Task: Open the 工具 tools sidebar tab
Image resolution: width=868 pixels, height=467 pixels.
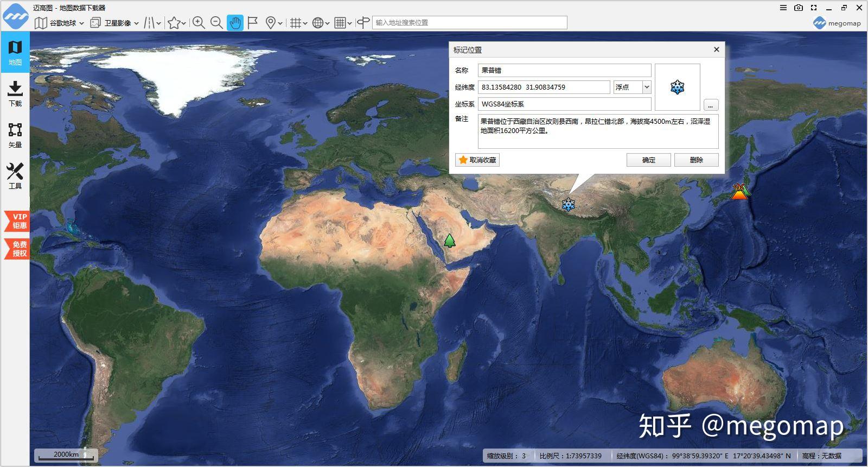Action: [x=15, y=176]
